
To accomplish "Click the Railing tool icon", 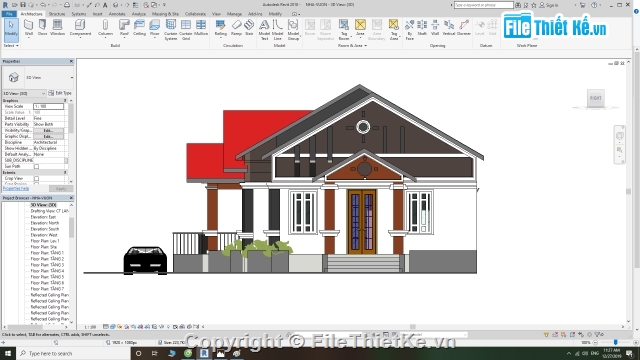I will [220, 28].
